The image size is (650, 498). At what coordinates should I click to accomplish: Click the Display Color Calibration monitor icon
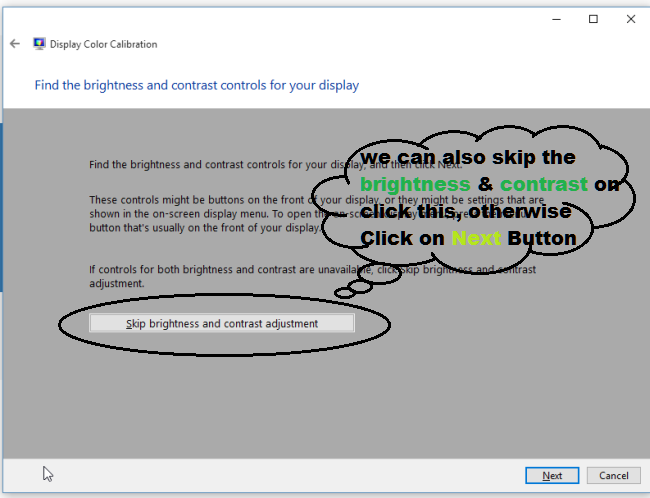(39, 44)
